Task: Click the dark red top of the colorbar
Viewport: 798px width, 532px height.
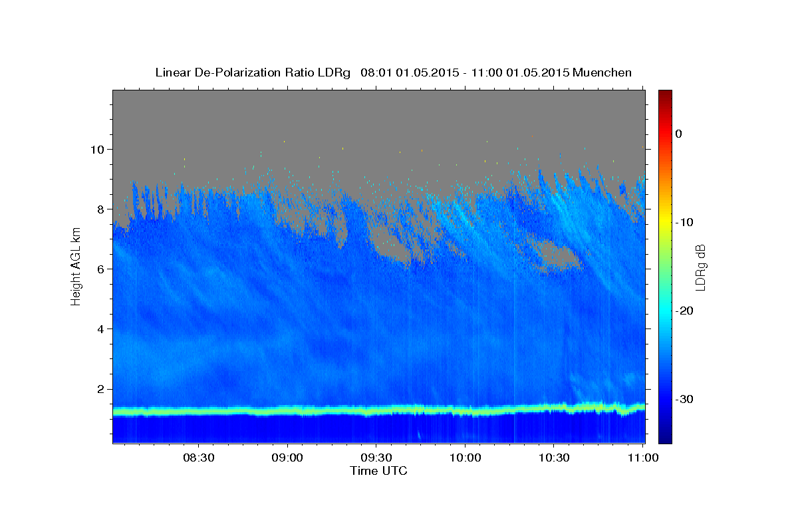Action: [665, 96]
